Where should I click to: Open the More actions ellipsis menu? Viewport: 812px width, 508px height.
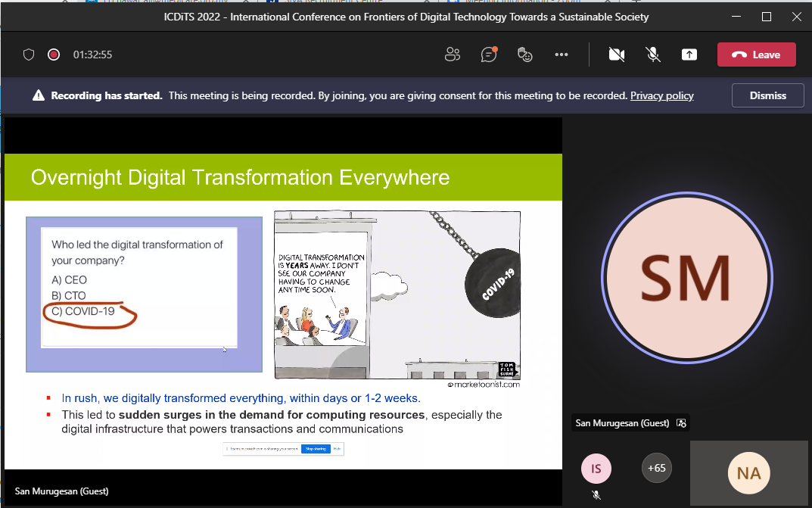562,55
